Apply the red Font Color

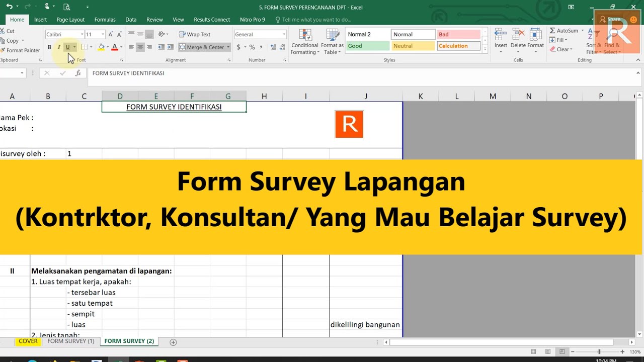pos(114,47)
